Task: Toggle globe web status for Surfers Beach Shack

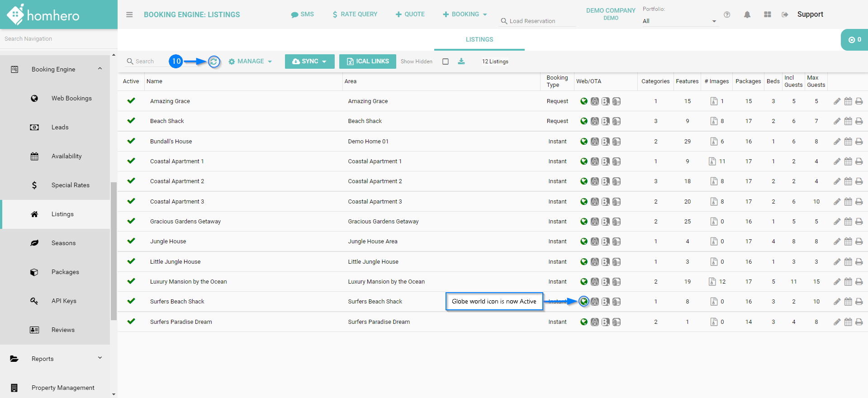Action: 584,302
